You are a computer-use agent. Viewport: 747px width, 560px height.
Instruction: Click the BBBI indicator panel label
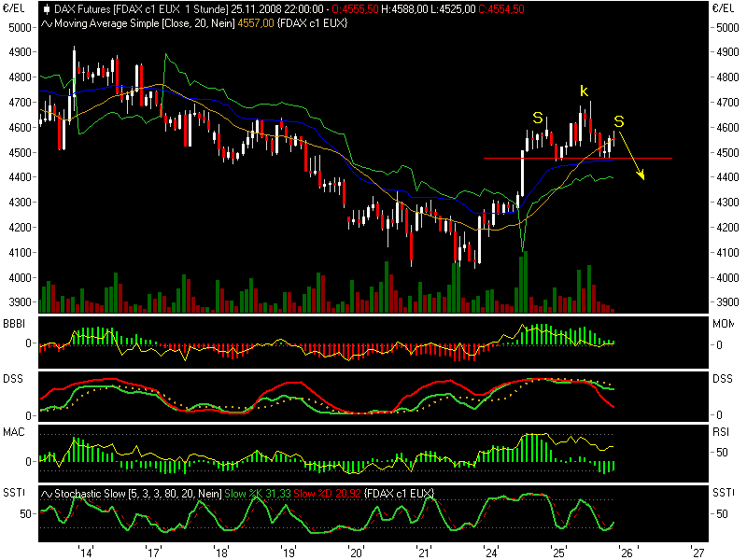[14, 324]
